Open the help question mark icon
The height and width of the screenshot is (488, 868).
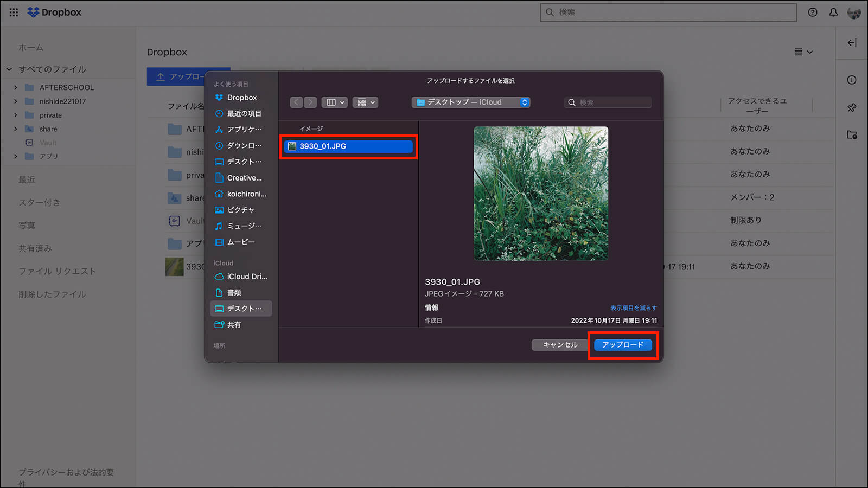pyautogui.click(x=813, y=12)
